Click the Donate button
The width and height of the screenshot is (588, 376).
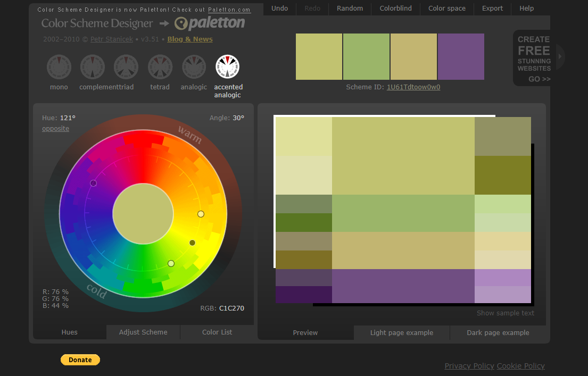pos(80,360)
